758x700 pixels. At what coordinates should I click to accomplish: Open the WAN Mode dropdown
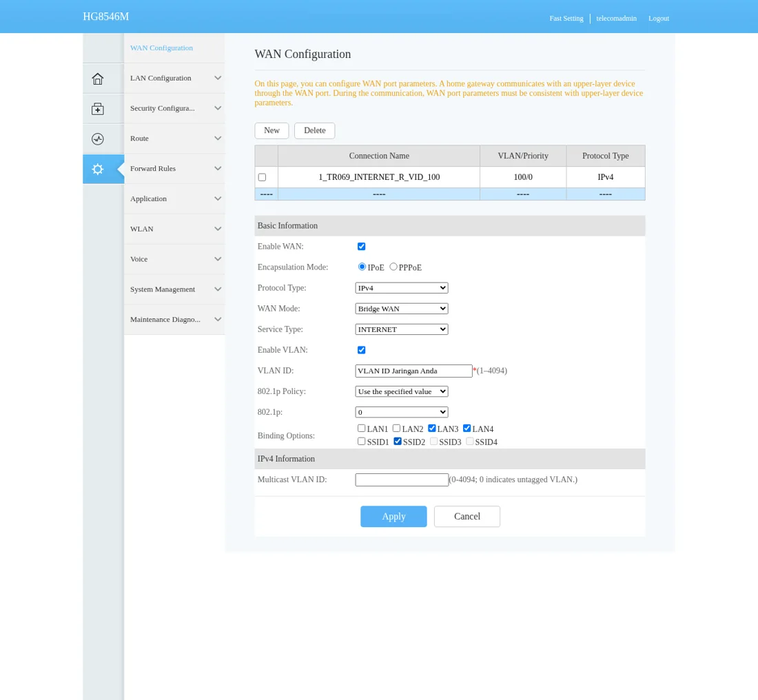[401, 309]
